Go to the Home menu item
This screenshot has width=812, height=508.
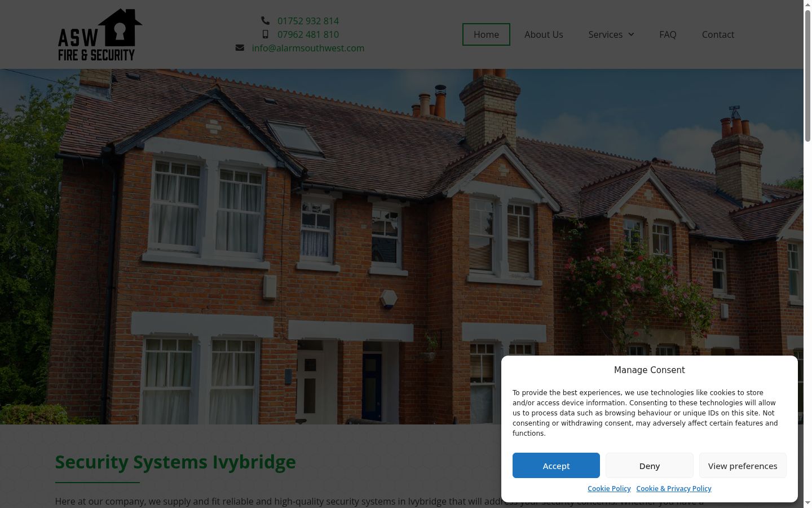point(486,34)
